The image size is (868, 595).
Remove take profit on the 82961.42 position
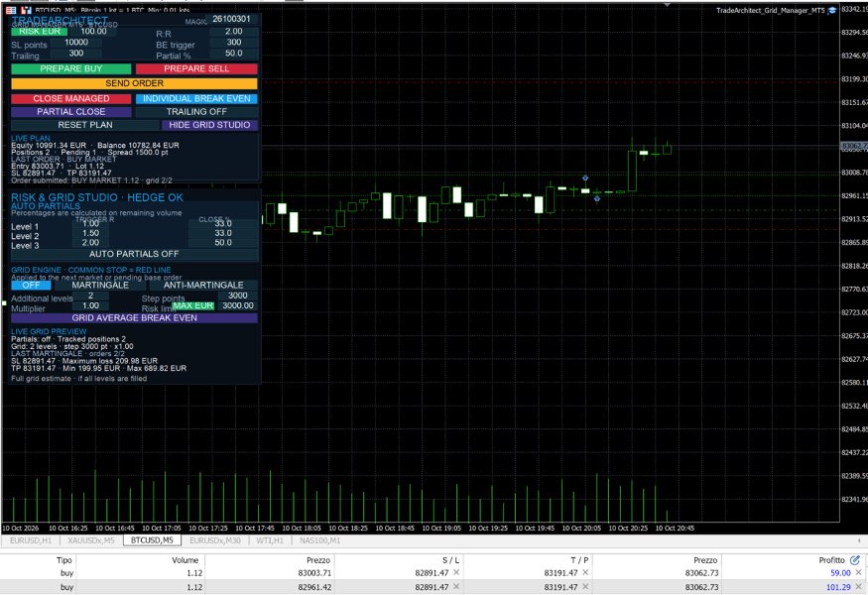point(585,587)
